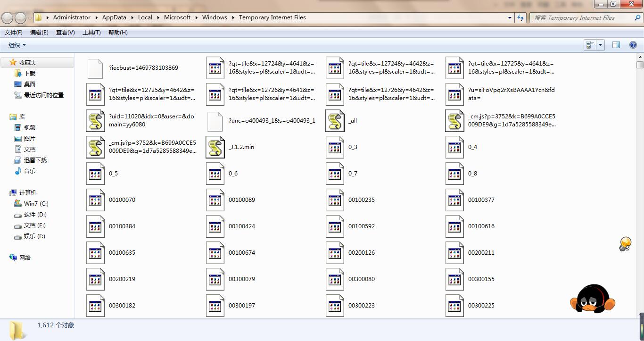Expand the 组织 dropdown menu
The width and height of the screenshot is (644, 341).
point(17,45)
